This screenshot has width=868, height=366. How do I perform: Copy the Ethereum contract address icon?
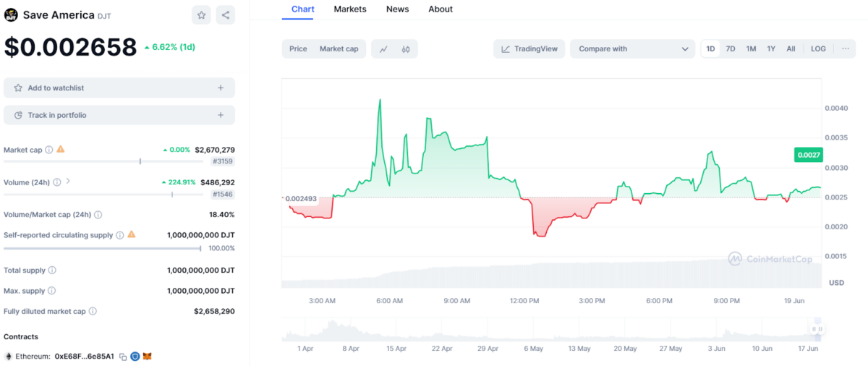pos(123,357)
